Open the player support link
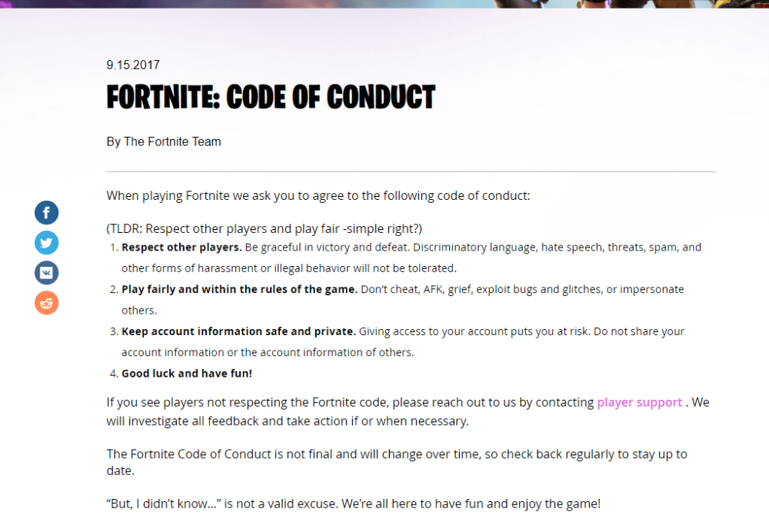The height and width of the screenshot is (532, 769). point(639,401)
